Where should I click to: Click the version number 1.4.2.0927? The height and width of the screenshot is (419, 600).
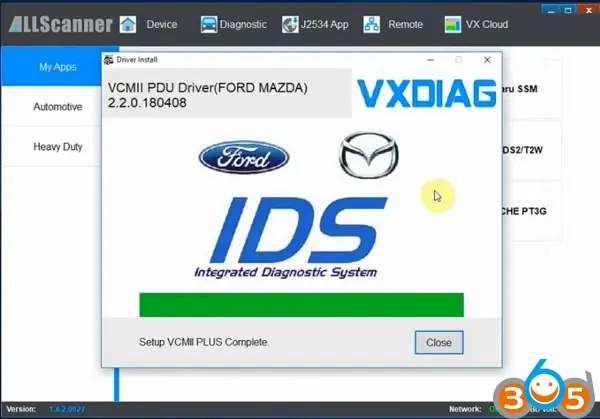click(67, 409)
